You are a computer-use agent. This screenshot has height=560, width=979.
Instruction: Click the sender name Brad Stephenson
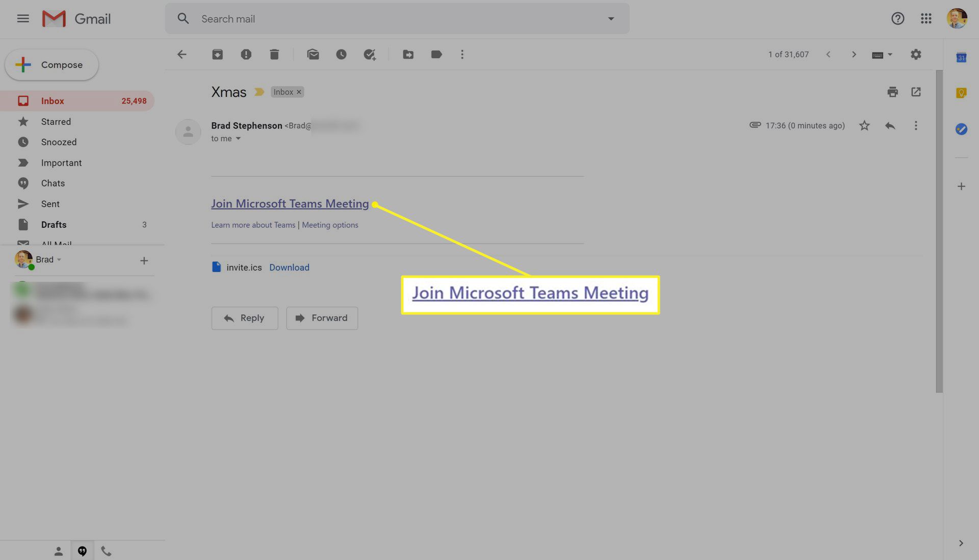coord(246,126)
